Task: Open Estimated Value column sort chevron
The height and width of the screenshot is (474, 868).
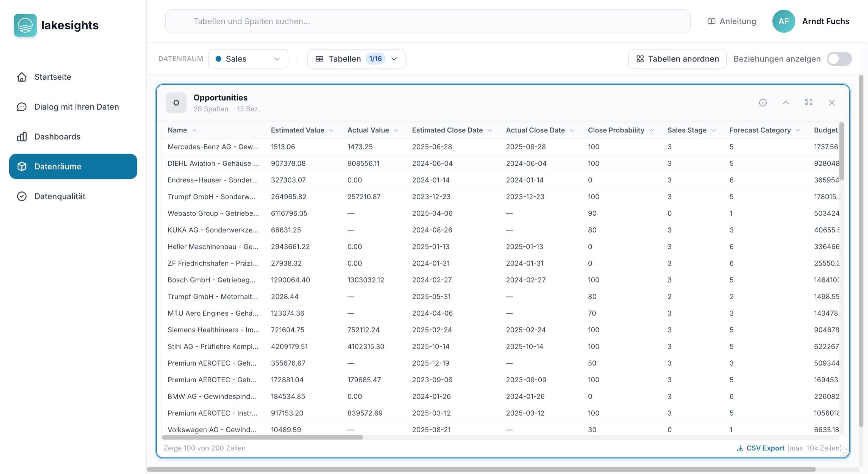Action: click(x=331, y=130)
